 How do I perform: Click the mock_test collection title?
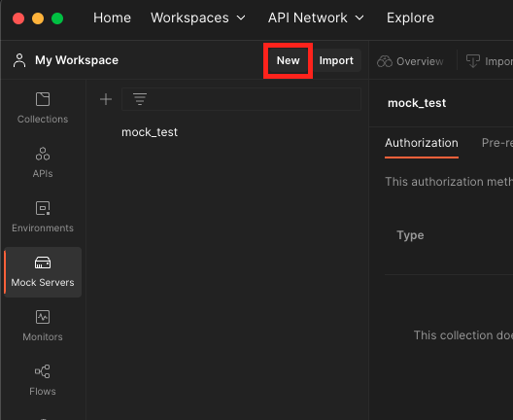[417, 103]
